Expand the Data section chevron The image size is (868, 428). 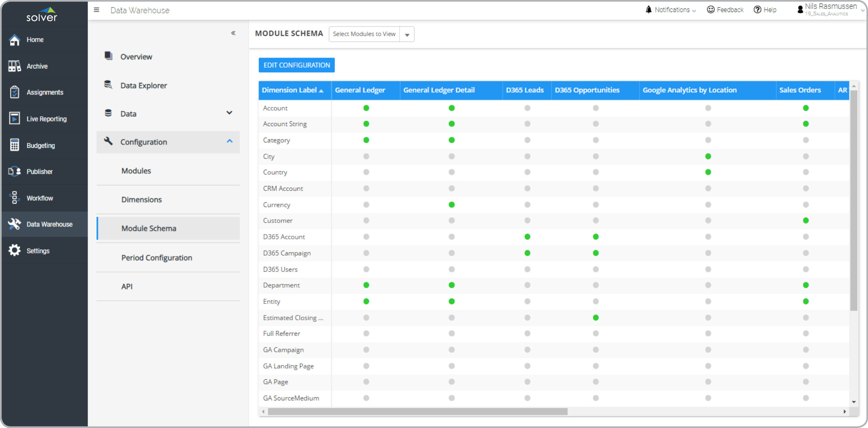229,113
